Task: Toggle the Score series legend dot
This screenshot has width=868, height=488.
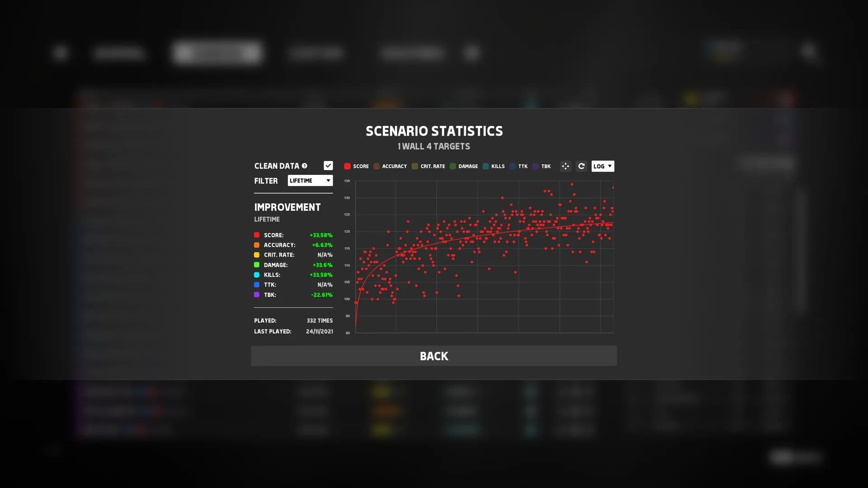Action: click(x=347, y=166)
